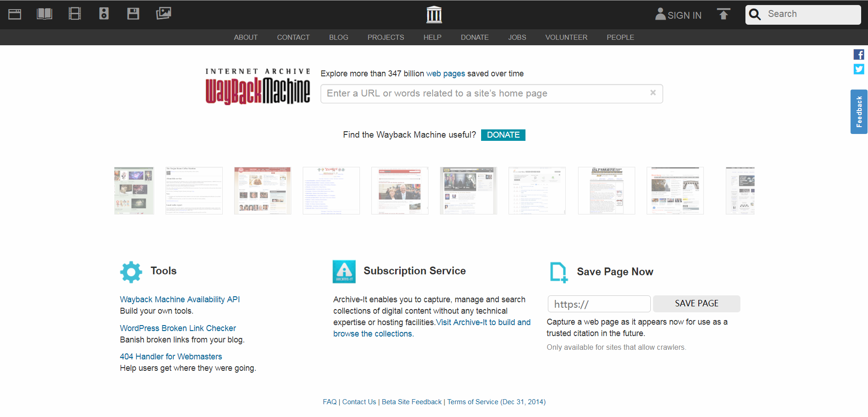Focus the Wayback URL search field
868x417 pixels.
(492, 94)
